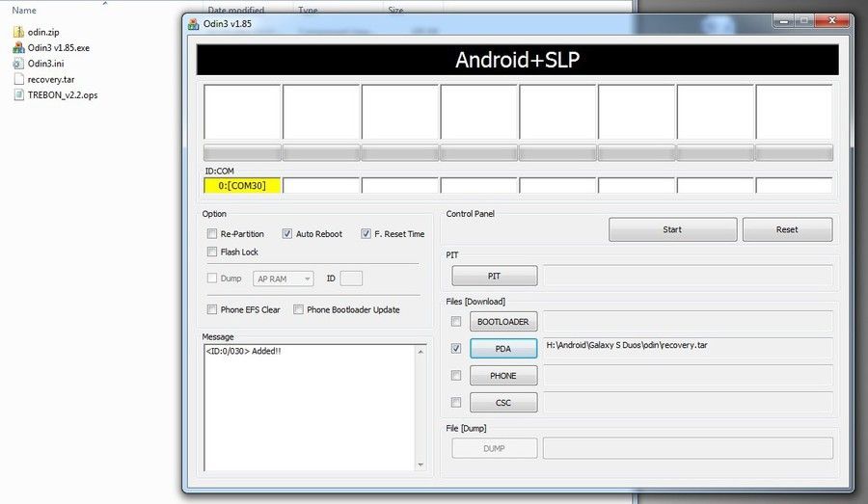Tick the Phone Bootloader Update checkbox

pyautogui.click(x=298, y=309)
